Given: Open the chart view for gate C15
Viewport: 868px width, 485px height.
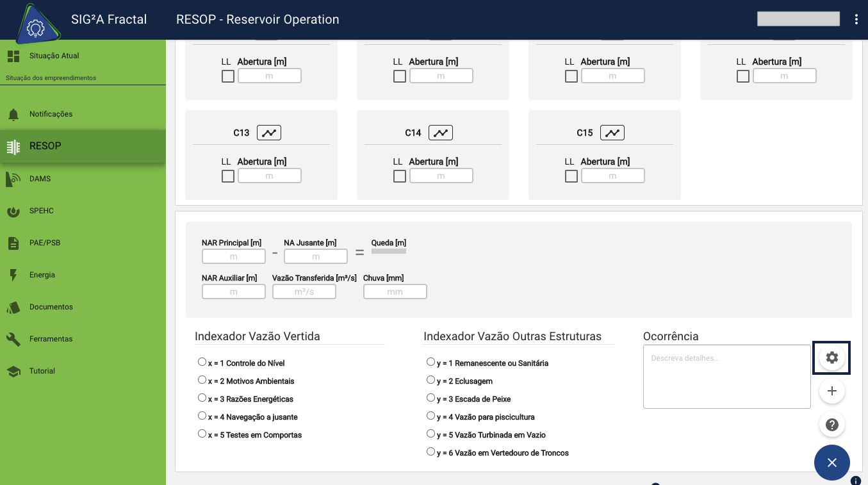Looking at the screenshot, I should [612, 133].
